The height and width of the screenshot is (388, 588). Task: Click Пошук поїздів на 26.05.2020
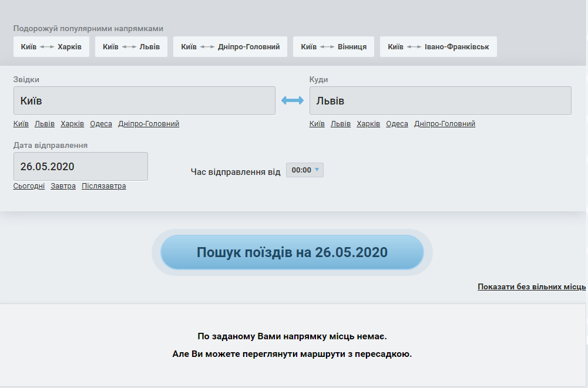pos(291,252)
